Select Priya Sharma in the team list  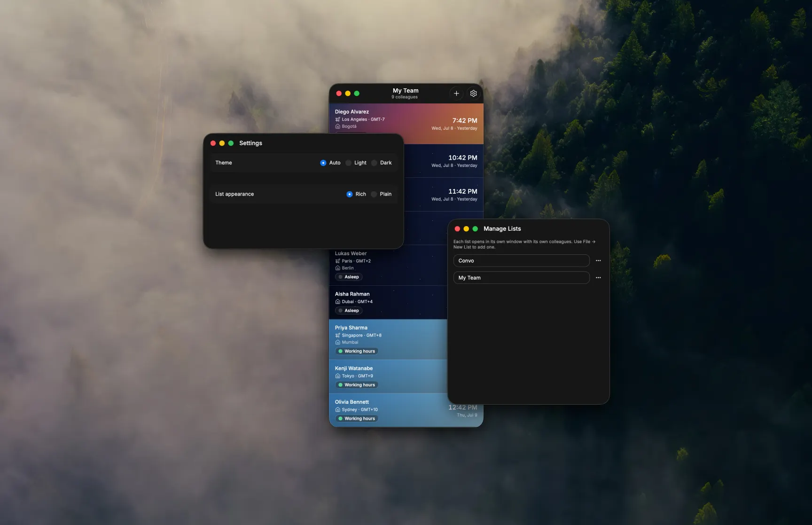point(388,340)
